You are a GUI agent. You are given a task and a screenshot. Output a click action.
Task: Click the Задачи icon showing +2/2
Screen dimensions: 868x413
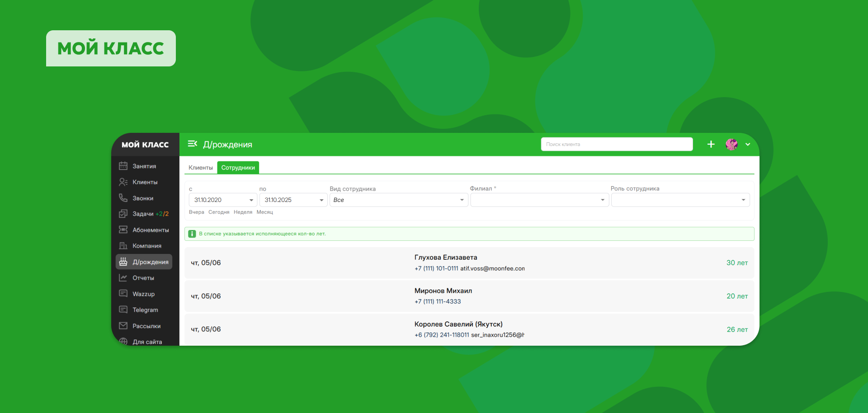point(123,214)
